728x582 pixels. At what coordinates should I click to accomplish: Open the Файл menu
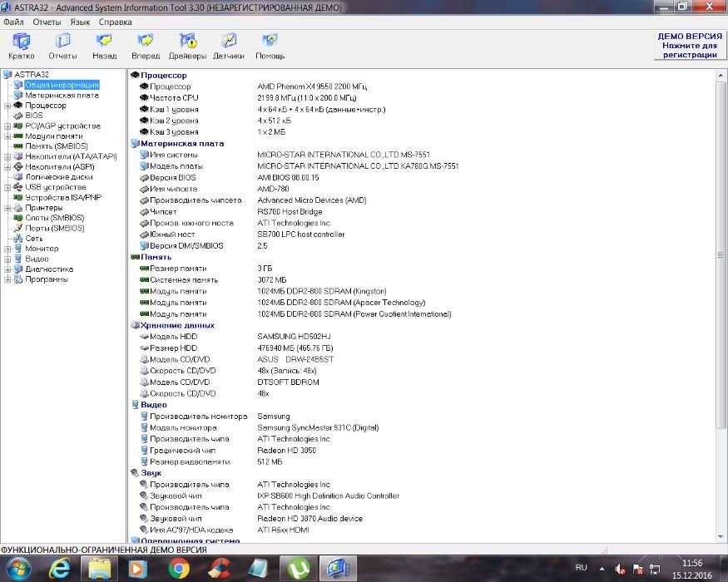click(13, 22)
